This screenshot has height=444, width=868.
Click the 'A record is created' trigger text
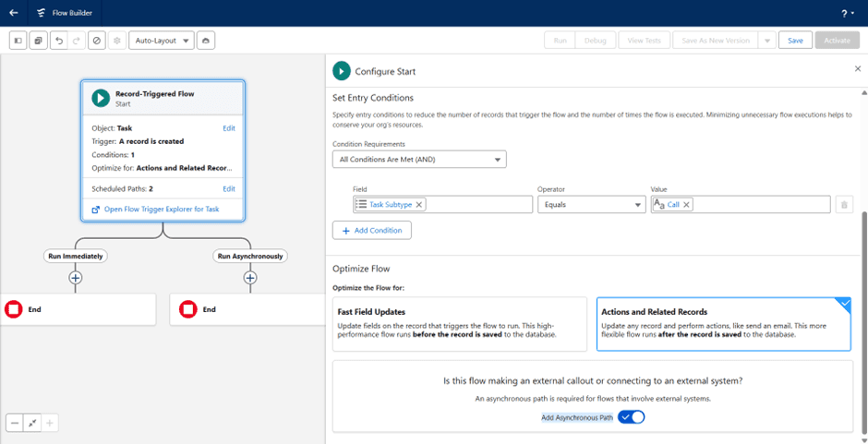click(151, 141)
